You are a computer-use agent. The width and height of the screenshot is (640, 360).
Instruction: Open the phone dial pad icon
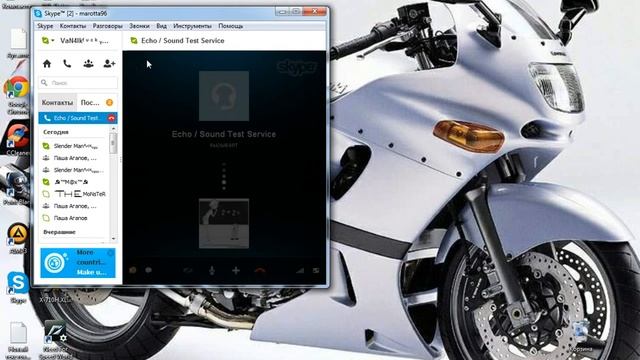(67, 64)
